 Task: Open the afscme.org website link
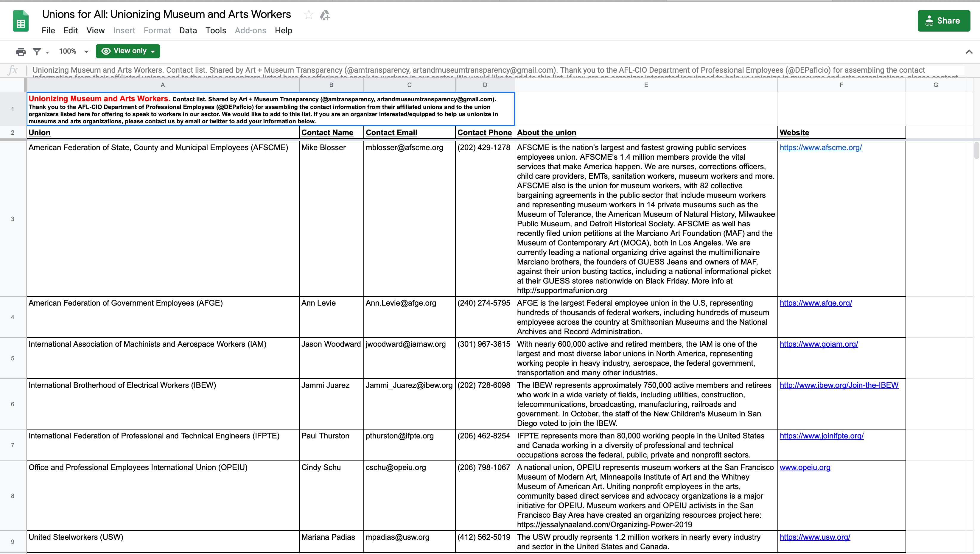[x=821, y=147]
